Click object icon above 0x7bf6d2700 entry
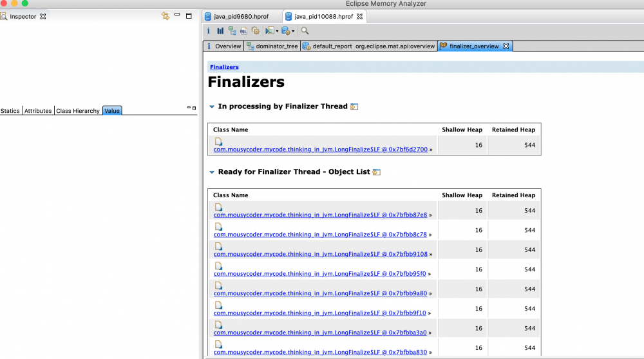This screenshot has width=644, height=359. [218, 141]
